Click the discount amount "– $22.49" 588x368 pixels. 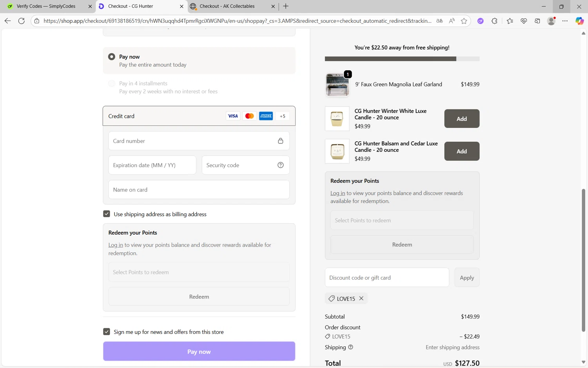470,337
